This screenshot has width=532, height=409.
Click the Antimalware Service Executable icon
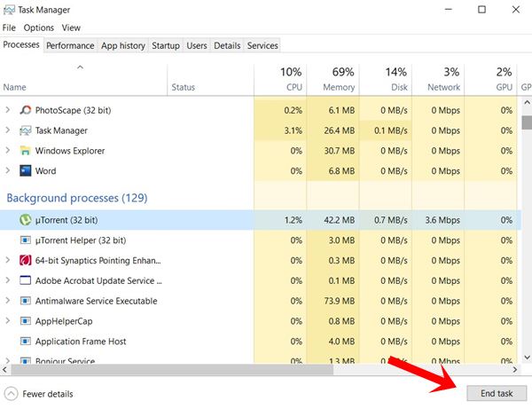pyautogui.click(x=26, y=301)
